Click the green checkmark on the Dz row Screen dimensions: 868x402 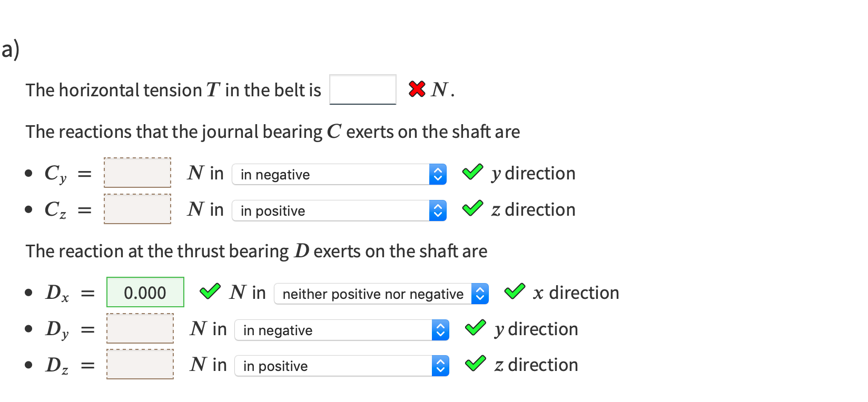point(476,364)
